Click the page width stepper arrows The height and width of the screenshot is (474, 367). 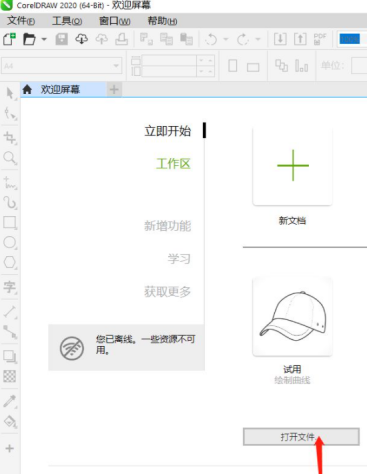point(205,61)
